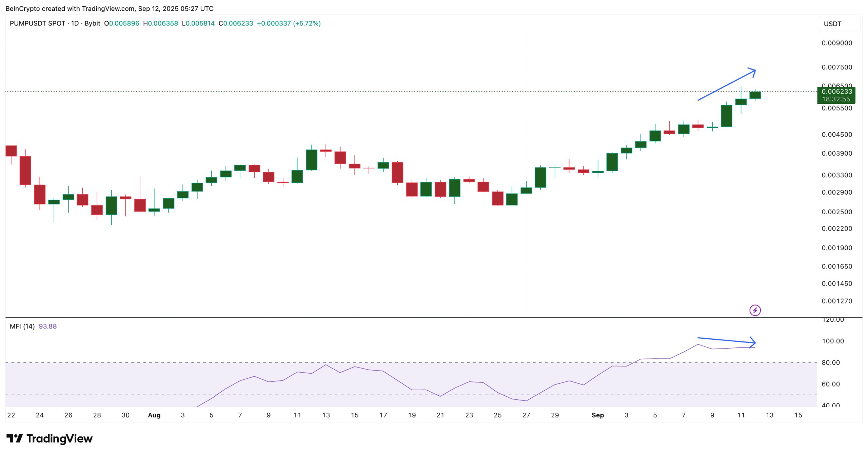Click the high value H0.006358 in the legend

coord(160,24)
